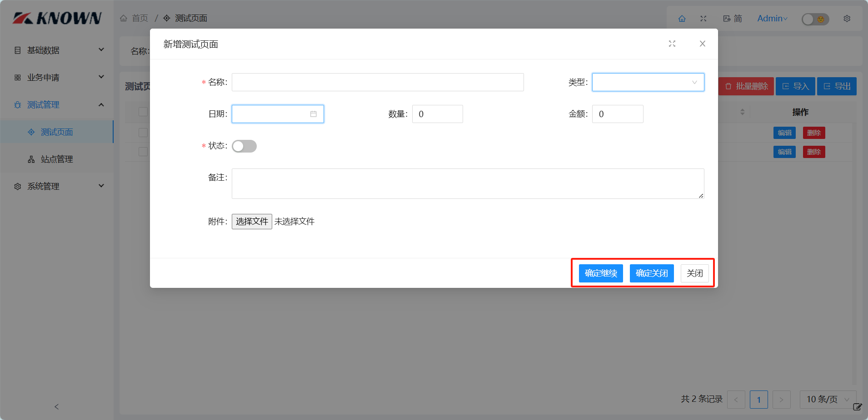
Task: Maximize the 新增测试页面 dialog
Action: pyautogui.click(x=672, y=44)
